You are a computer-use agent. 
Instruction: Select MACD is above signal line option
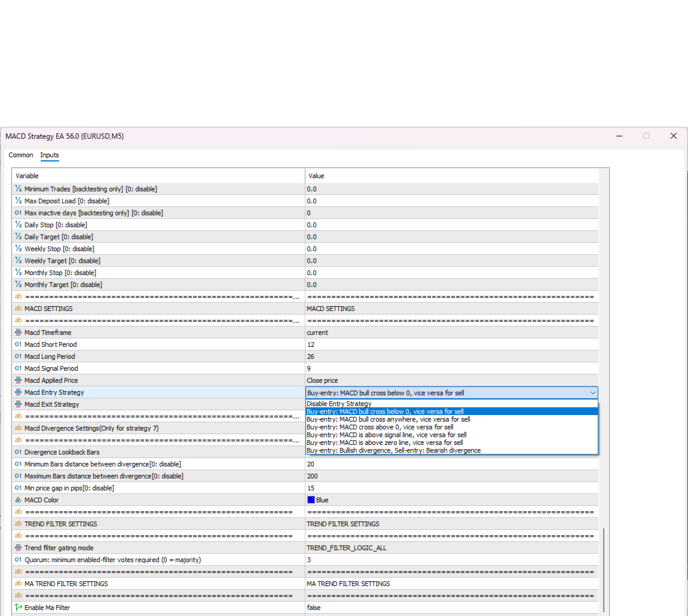click(451, 435)
